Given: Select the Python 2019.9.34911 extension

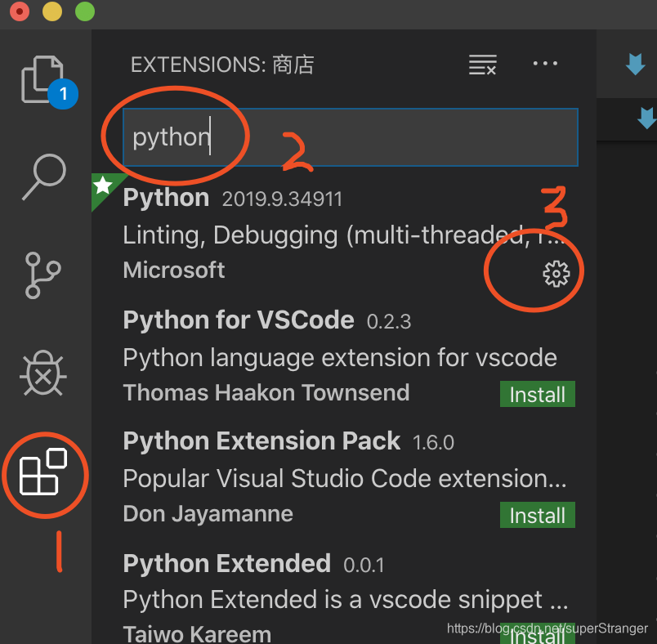Looking at the screenshot, I should tap(343, 235).
